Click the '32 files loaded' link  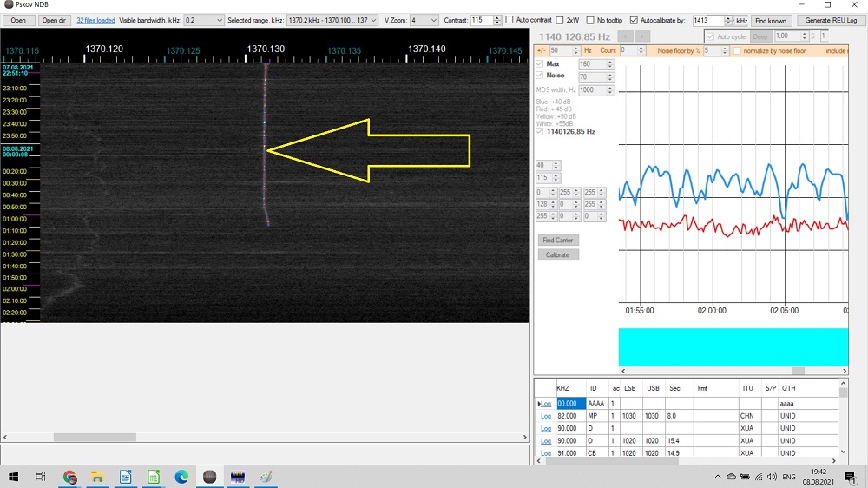pyautogui.click(x=95, y=20)
